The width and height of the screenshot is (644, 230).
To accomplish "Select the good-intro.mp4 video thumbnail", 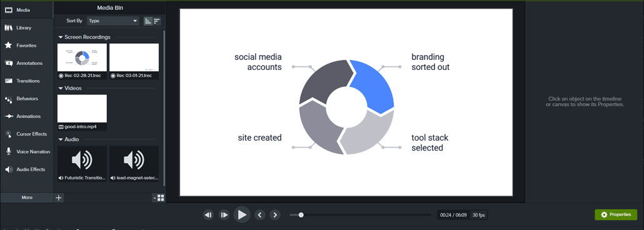I will pyautogui.click(x=82, y=109).
